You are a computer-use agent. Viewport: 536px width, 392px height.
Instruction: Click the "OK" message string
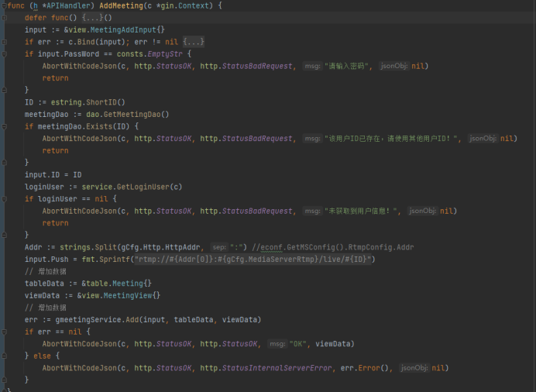point(297,344)
